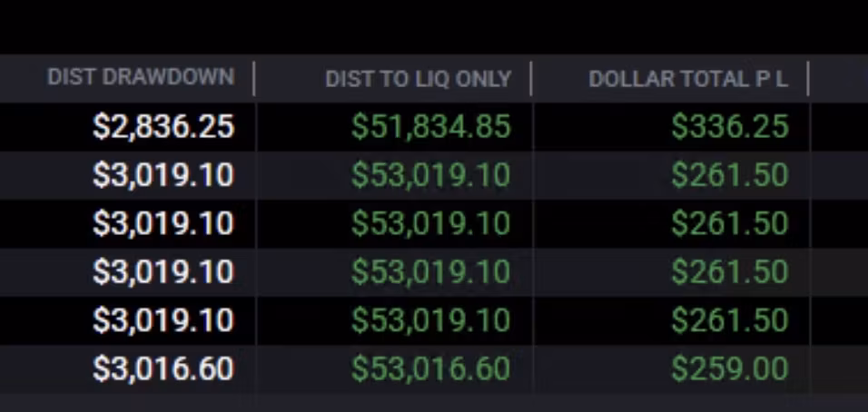868x412 pixels.
Task: Select the $3,016.60 drawdown cell
Action: click(x=163, y=369)
